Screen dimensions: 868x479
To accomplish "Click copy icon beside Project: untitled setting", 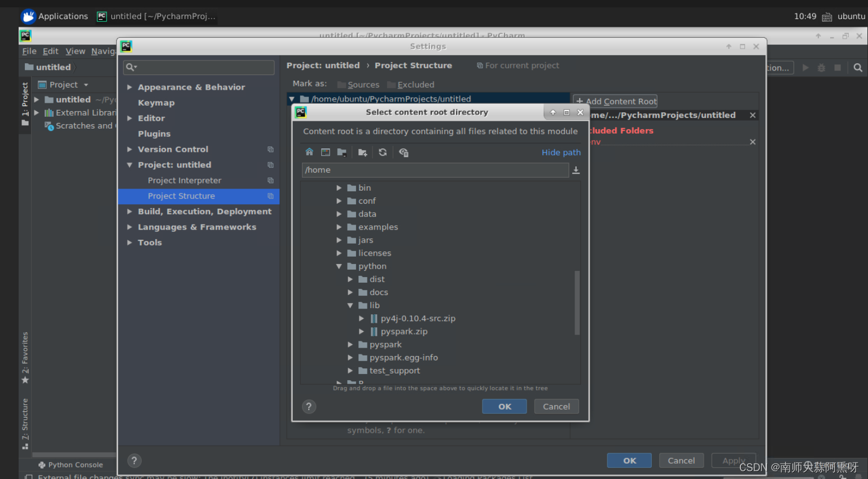I will click(x=270, y=165).
